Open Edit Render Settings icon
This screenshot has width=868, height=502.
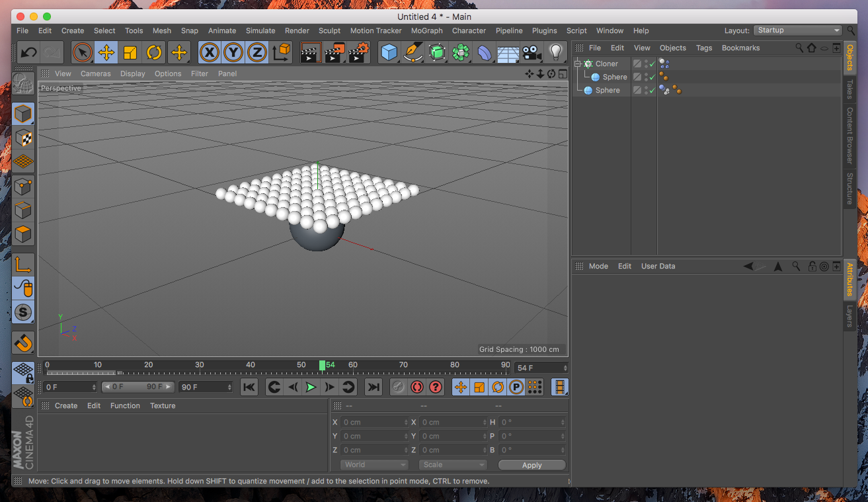(x=358, y=52)
